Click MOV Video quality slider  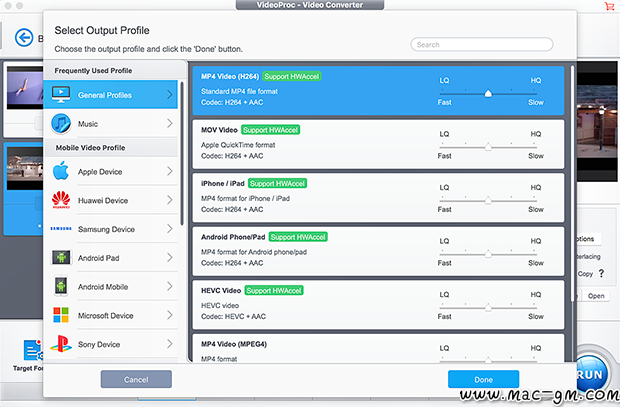pos(488,147)
